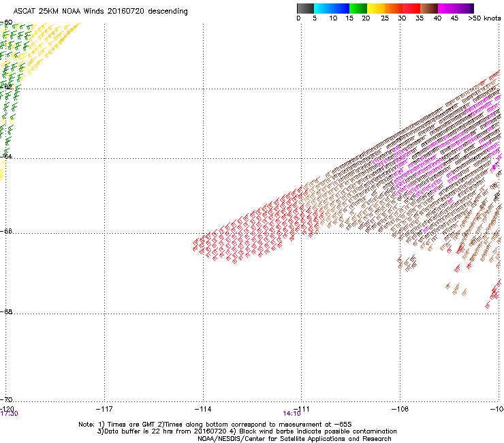Click the '>50 knots' legend label

[484, 18]
